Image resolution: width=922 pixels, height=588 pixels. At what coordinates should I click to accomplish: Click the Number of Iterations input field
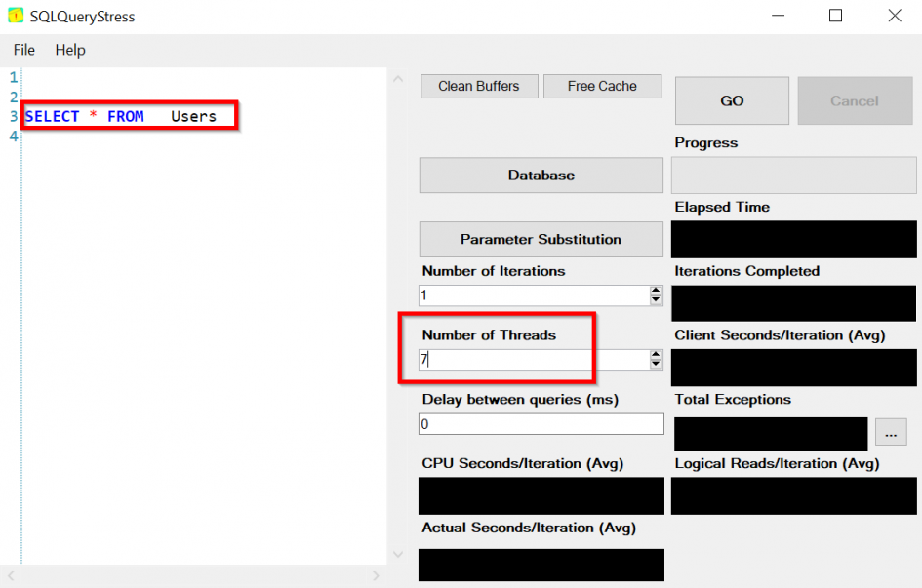click(x=532, y=295)
